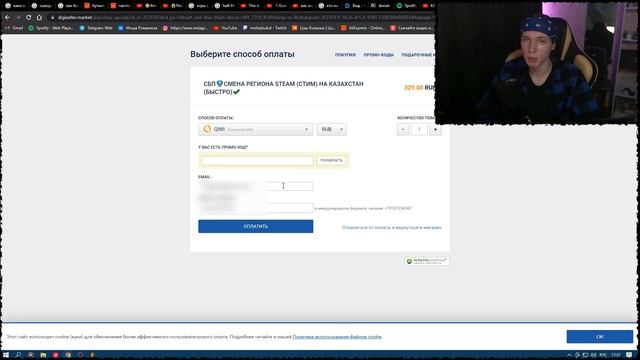Screen dimensions: 640x360
Task: Click the security seal badge below the form
Action: click(427, 261)
